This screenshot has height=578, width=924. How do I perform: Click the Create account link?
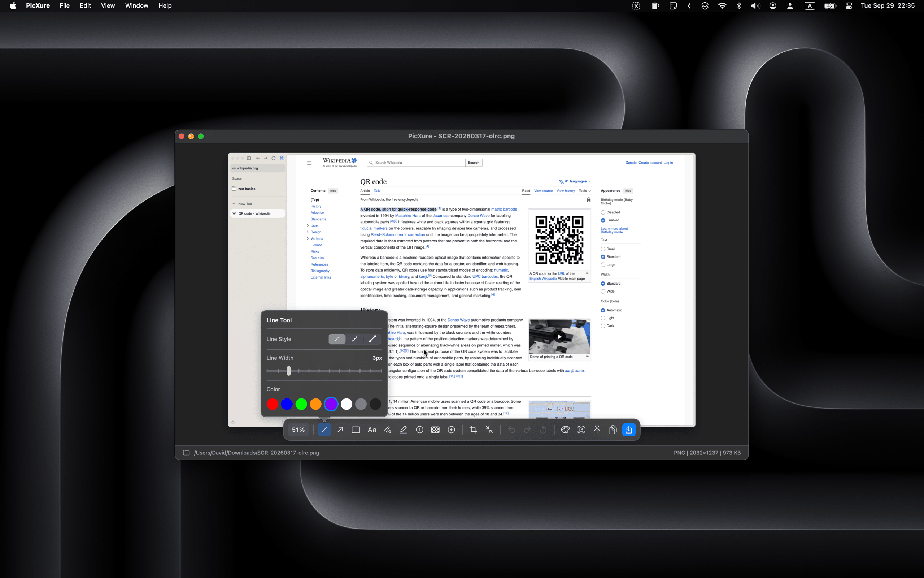(x=650, y=163)
